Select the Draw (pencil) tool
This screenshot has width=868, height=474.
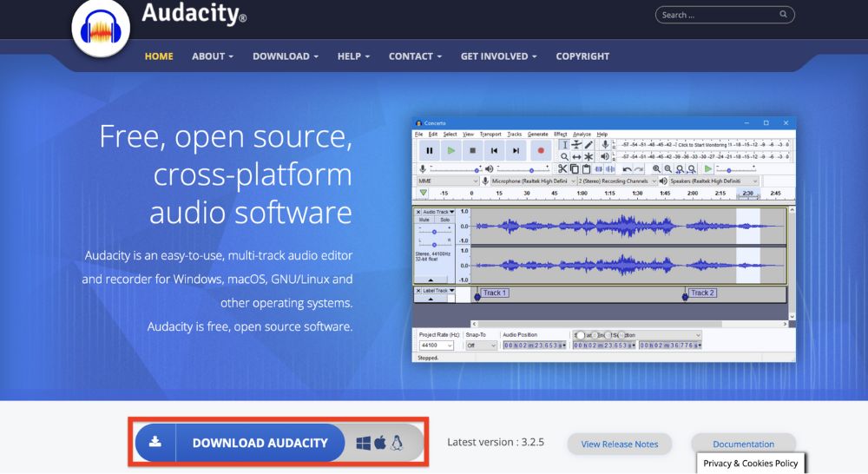click(x=589, y=144)
